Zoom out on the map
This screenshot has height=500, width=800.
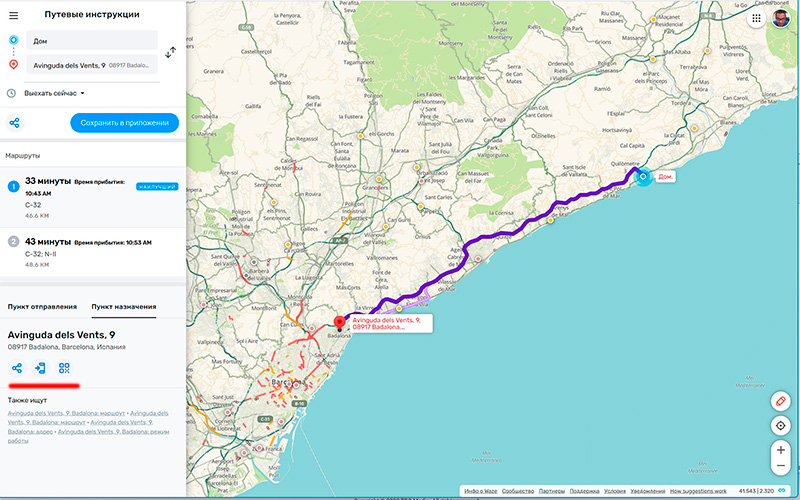(x=781, y=467)
